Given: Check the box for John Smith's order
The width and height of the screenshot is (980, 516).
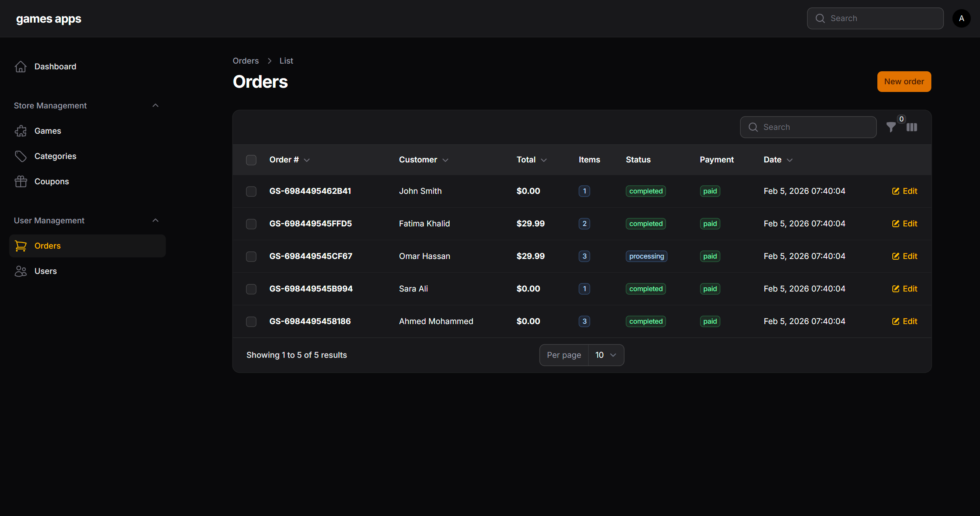Looking at the screenshot, I should coord(251,192).
